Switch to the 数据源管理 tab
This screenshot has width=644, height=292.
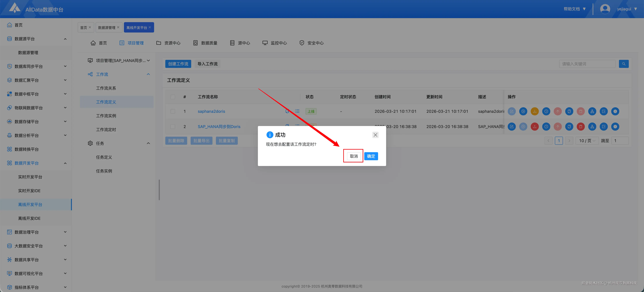(x=107, y=27)
